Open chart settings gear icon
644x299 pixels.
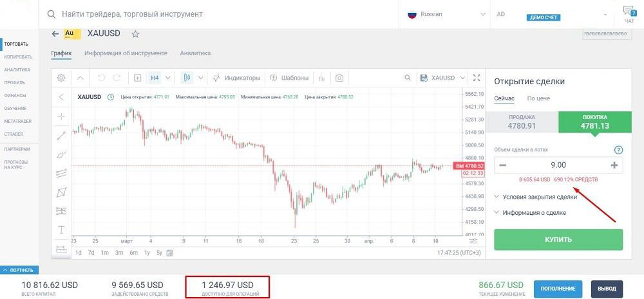point(61,78)
